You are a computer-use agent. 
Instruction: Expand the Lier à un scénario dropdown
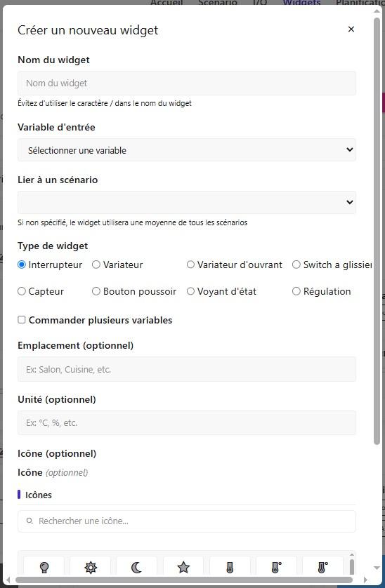pyautogui.click(x=187, y=203)
